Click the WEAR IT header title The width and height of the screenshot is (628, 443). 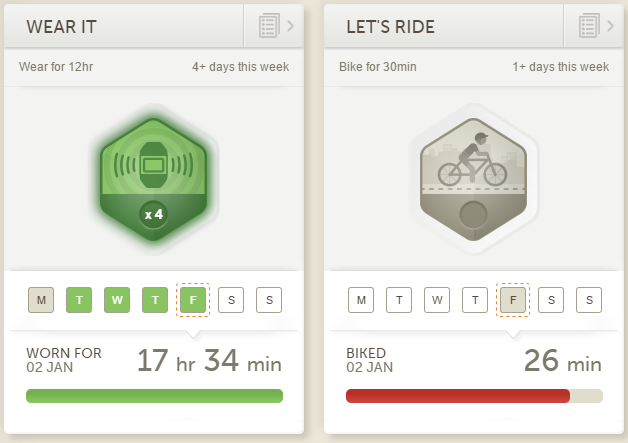(x=61, y=27)
